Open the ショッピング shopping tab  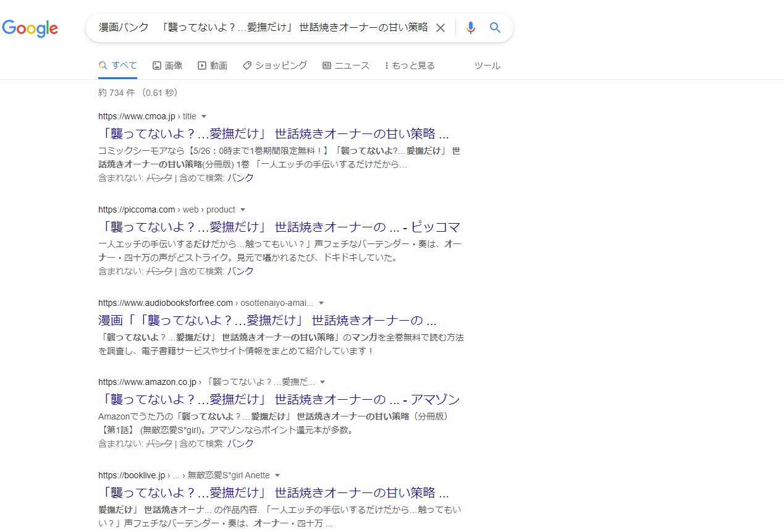(x=275, y=65)
